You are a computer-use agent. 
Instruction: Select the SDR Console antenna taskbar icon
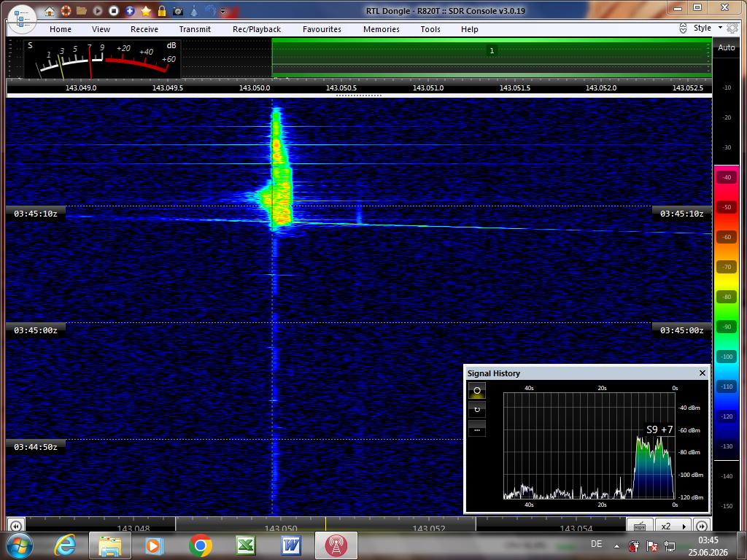click(336, 545)
